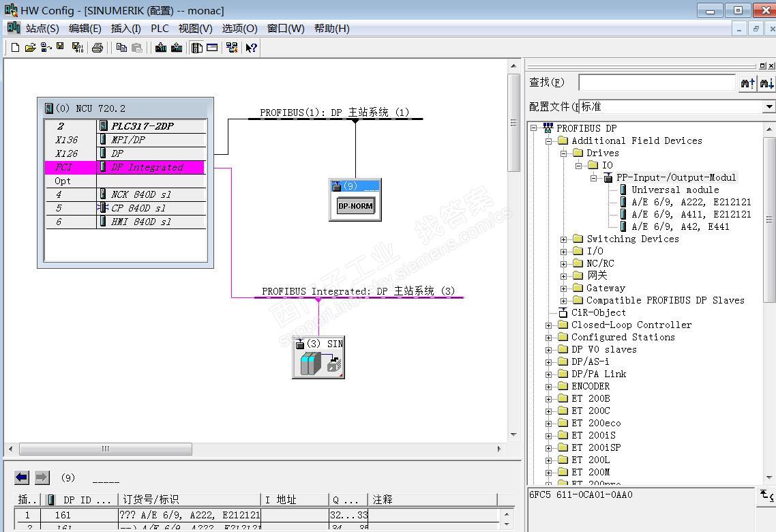The image size is (776, 532).
Task: Select the CiR-Object catalog entry
Action: (598, 313)
